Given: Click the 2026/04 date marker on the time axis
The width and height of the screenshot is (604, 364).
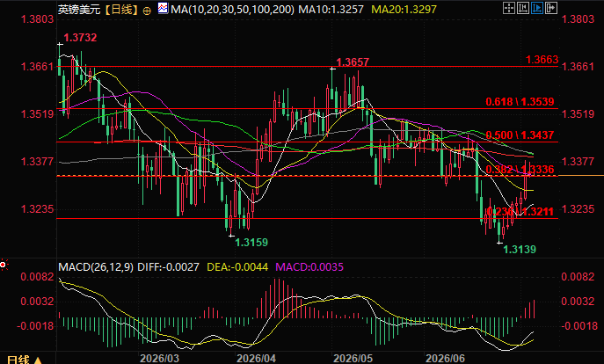Looking at the screenshot, I should [256, 358].
